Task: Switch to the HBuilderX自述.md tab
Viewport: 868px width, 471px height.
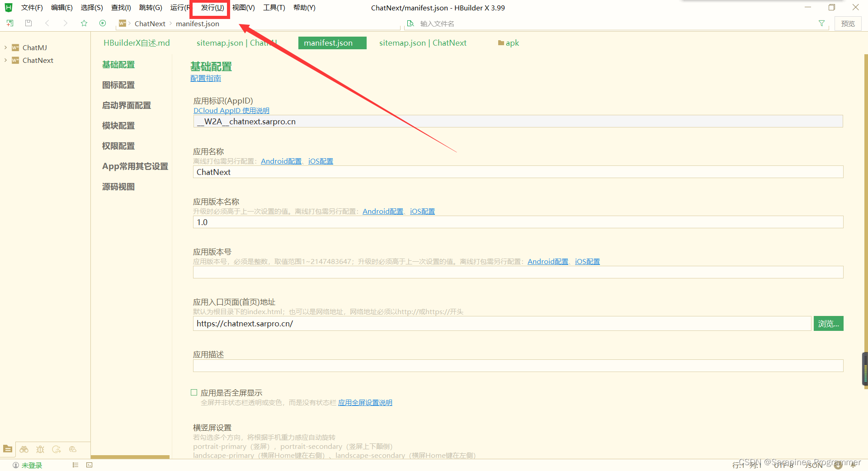Action: pyautogui.click(x=137, y=43)
